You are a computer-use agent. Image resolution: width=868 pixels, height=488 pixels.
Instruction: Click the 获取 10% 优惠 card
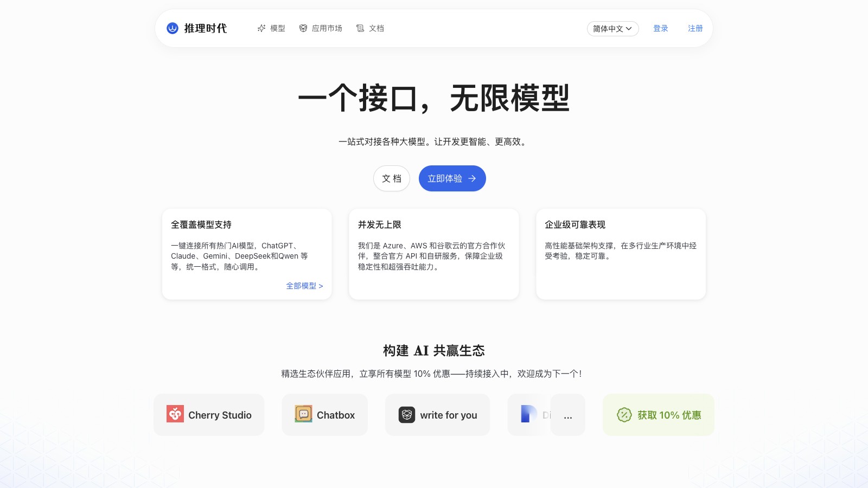[658, 415]
